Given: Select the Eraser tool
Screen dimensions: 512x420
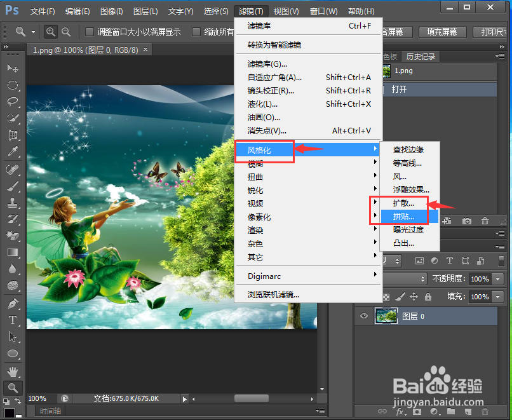Looking at the screenshot, I should tap(13, 236).
